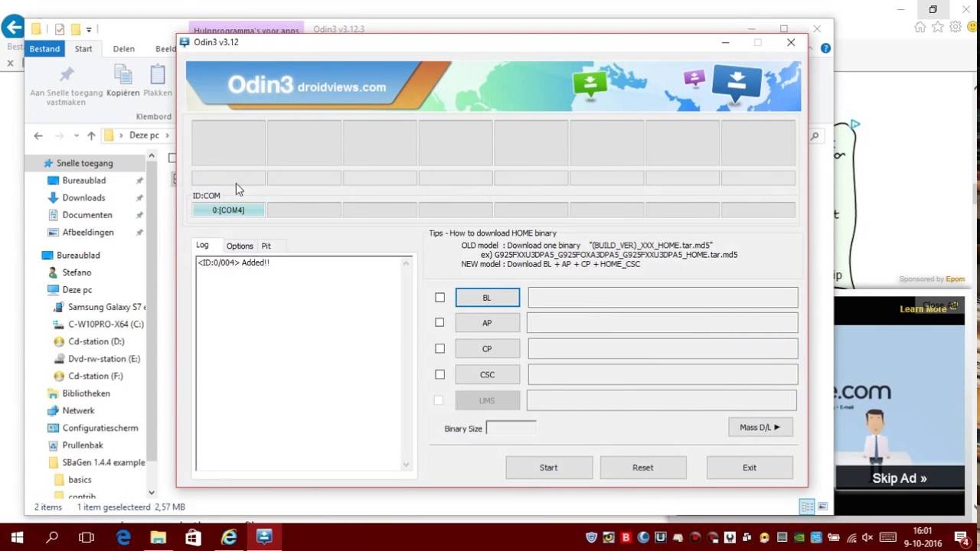
Task: Click the CP file path field
Action: pos(663,348)
